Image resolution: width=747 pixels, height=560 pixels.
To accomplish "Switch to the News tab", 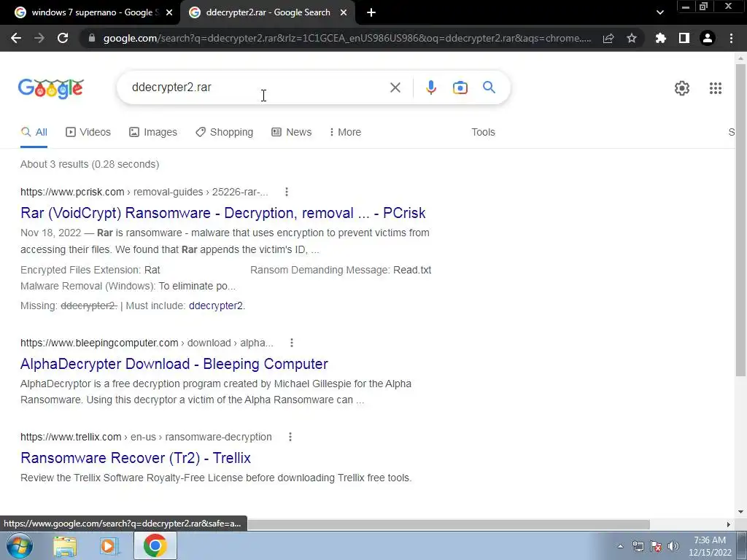I will click(292, 133).
